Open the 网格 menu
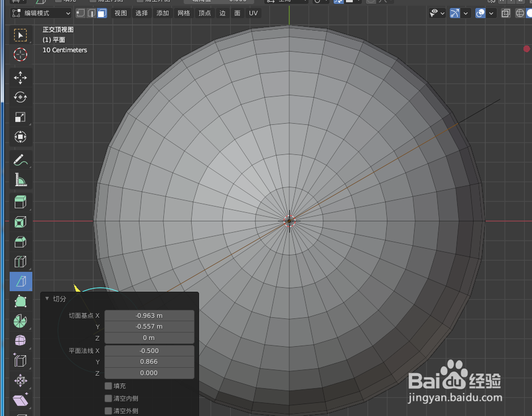Image resolution: width=532 pixels, height=416 pixels. [x=184, y=12]
